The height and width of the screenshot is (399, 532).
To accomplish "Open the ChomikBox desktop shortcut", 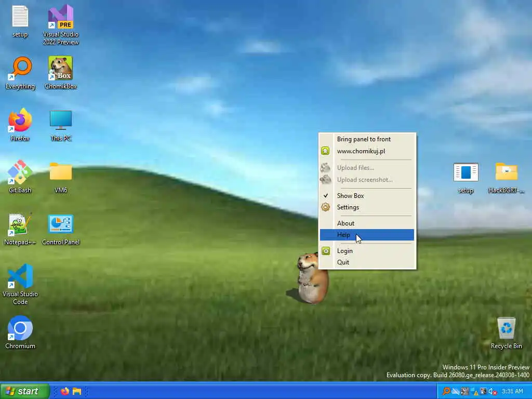I will (61, 73).
